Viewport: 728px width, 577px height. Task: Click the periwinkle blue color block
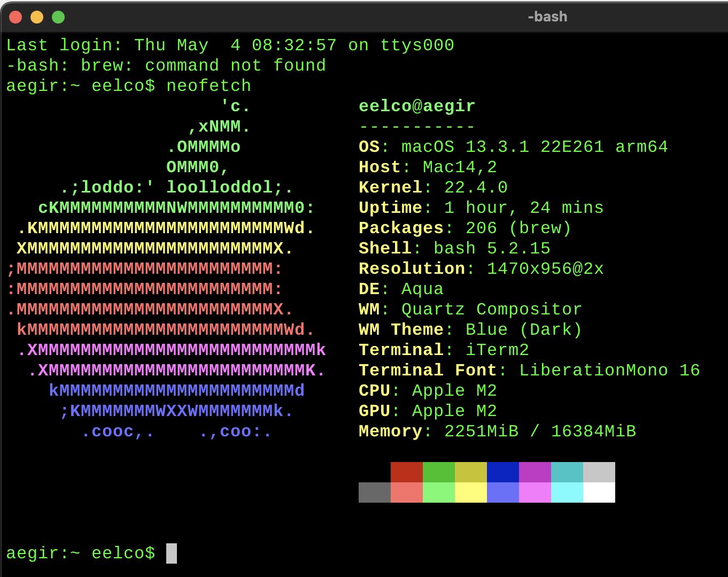[x=503, y=493]
